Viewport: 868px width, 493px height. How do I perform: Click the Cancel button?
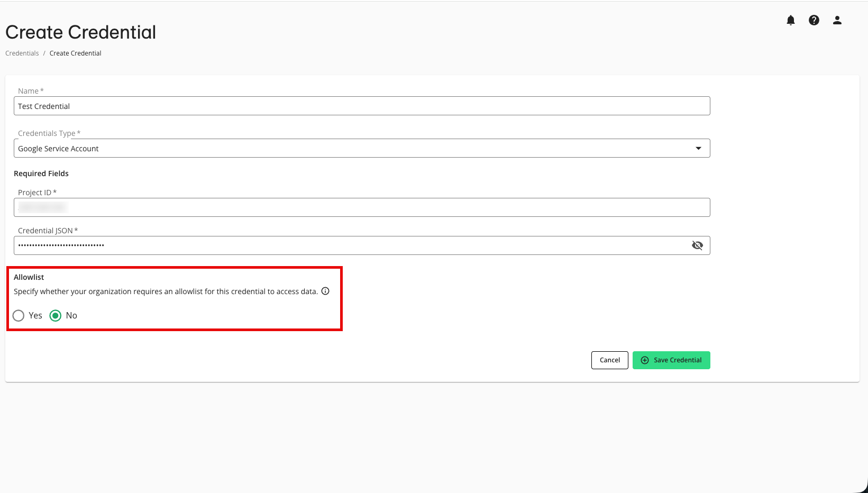tap(609, 360)
